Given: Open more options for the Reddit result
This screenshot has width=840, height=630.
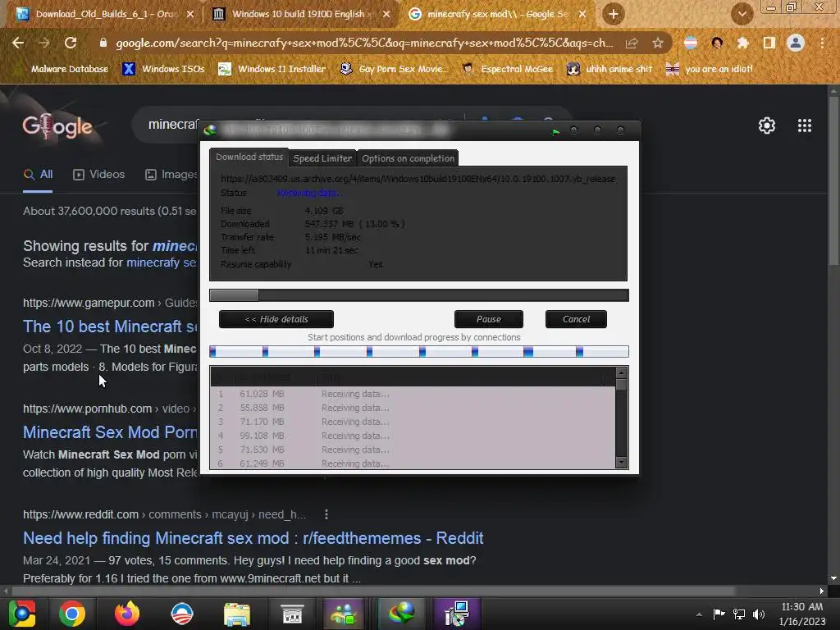Looking at the screenshot, I should click(326, 514).
